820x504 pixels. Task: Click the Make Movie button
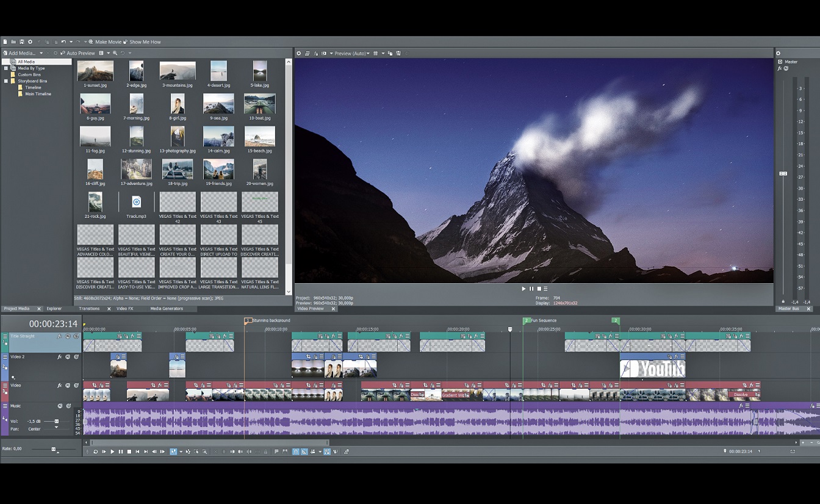tap(106, 42)
